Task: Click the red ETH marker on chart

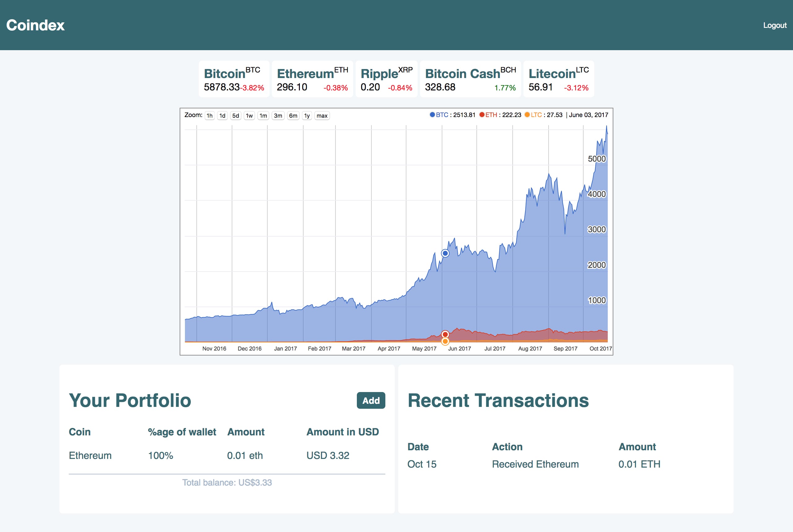Action: click(445, 334)
